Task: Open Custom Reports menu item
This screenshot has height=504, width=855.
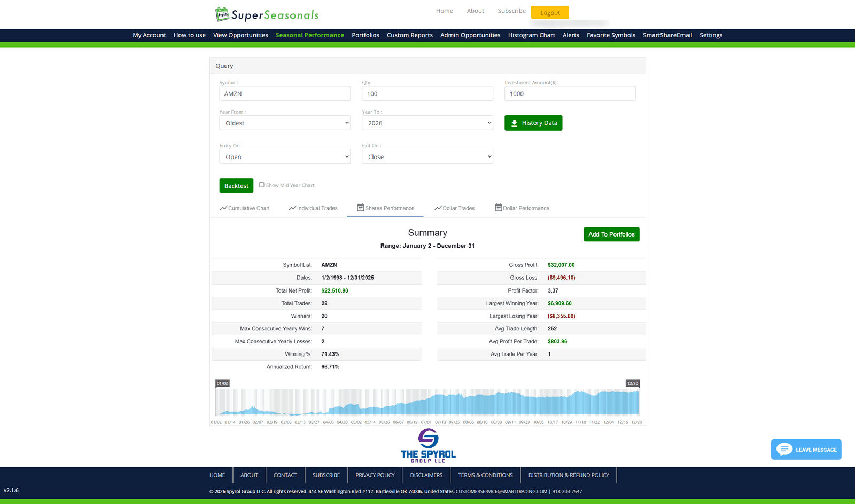Action: pyautogui.click(x=410, y=35)
